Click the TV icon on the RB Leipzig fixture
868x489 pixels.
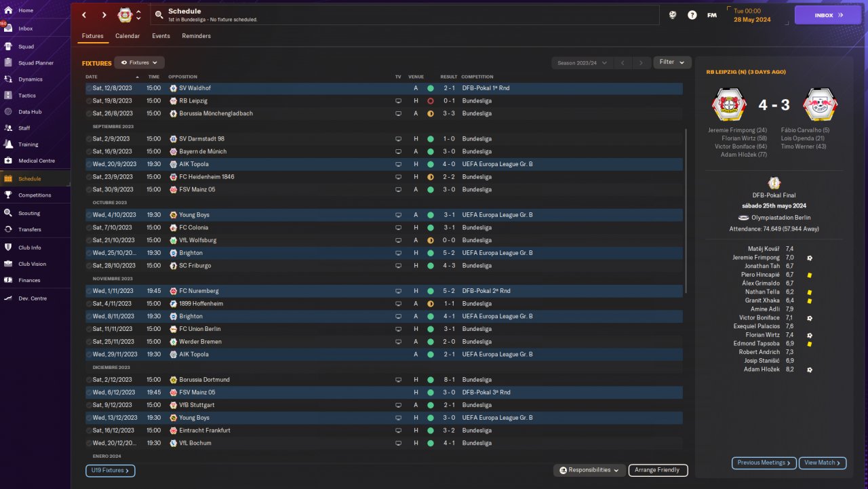[x=399, y=101]
